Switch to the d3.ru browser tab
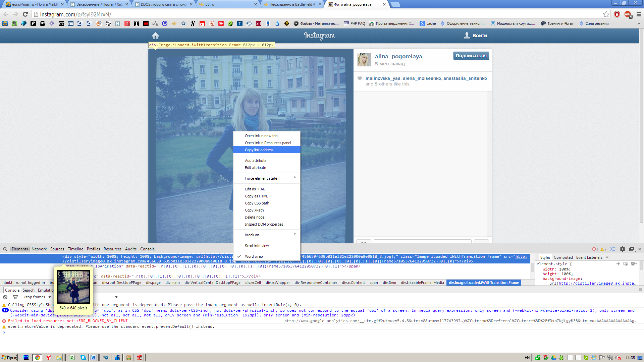Screen dimensions: 644x362 point(227,4)
